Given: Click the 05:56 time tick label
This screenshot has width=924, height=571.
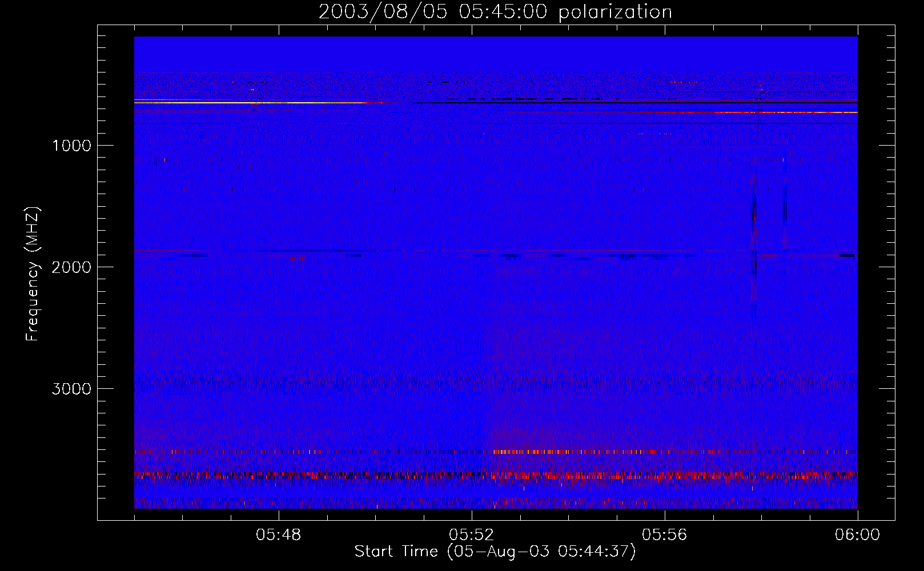Looking at the screenshot, I should coord(665,535).
